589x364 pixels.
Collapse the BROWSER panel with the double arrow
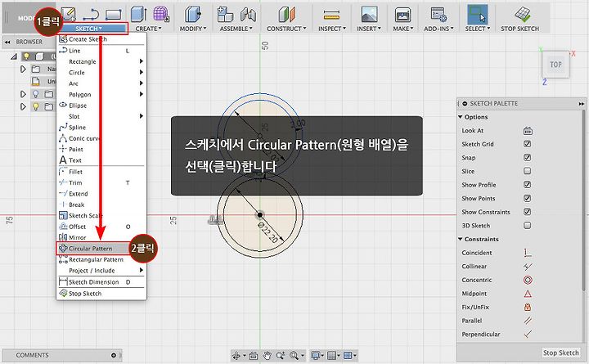point(7,42)
